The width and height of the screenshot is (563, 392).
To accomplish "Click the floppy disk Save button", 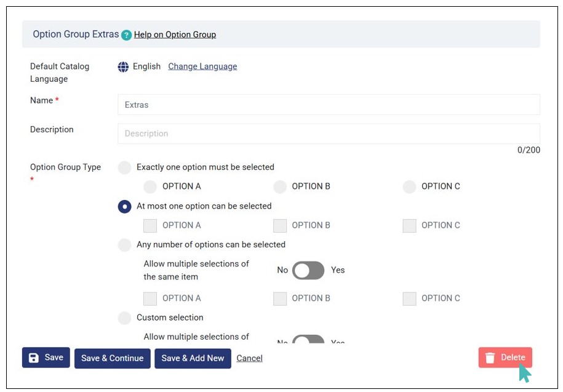I will click(46, 358).
